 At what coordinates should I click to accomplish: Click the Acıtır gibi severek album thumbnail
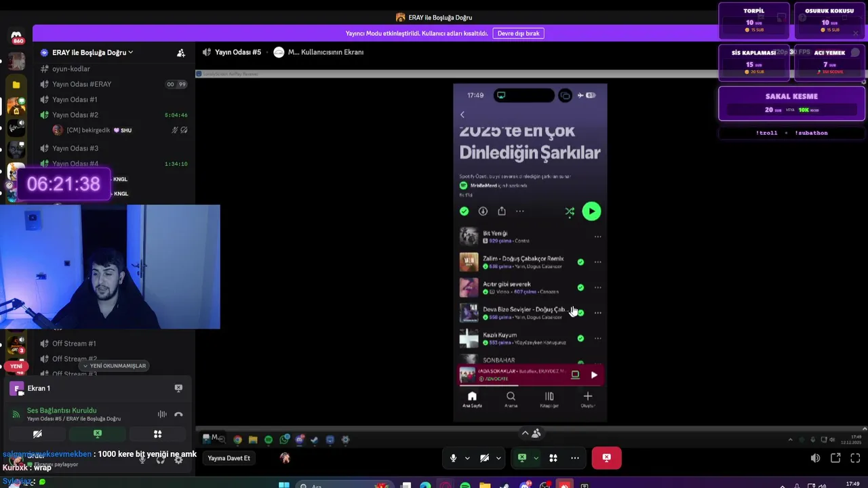coord(469,287)
